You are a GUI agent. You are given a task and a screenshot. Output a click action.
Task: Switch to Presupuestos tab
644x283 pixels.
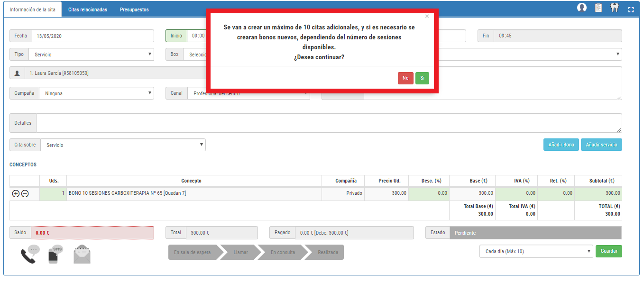[134, 9]
